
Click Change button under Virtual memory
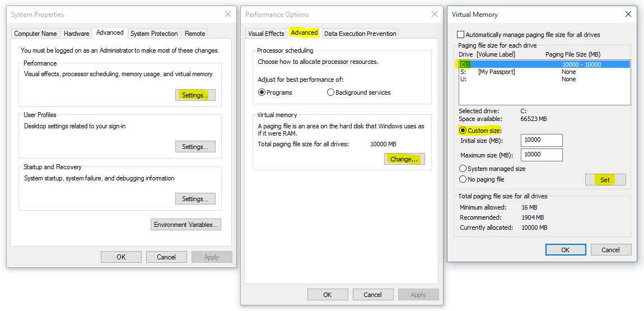pos(404,159)
